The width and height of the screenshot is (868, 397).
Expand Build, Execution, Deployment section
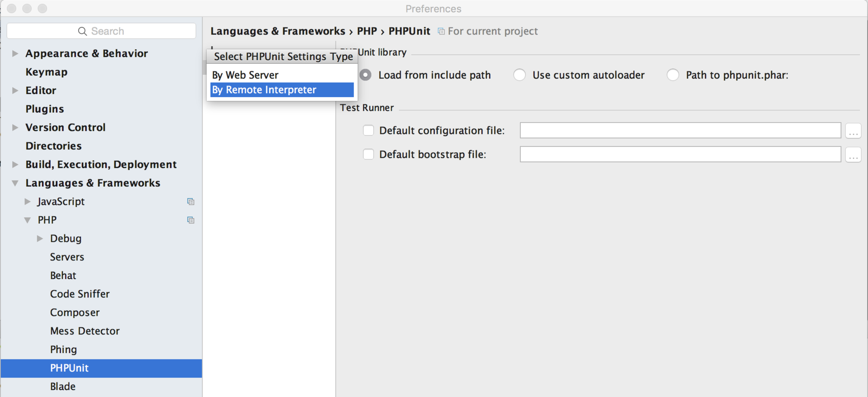(x=15, y=165)
